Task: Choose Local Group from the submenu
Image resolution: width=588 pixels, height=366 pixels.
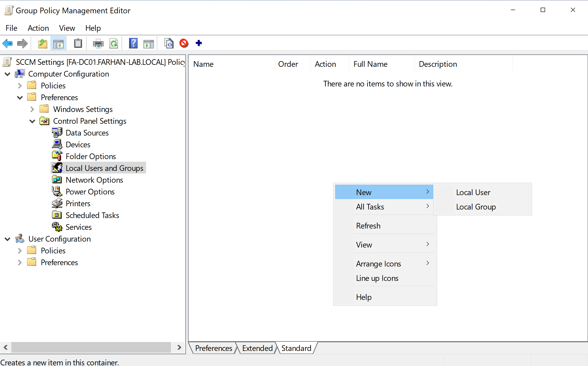Action: click(476, 207)
